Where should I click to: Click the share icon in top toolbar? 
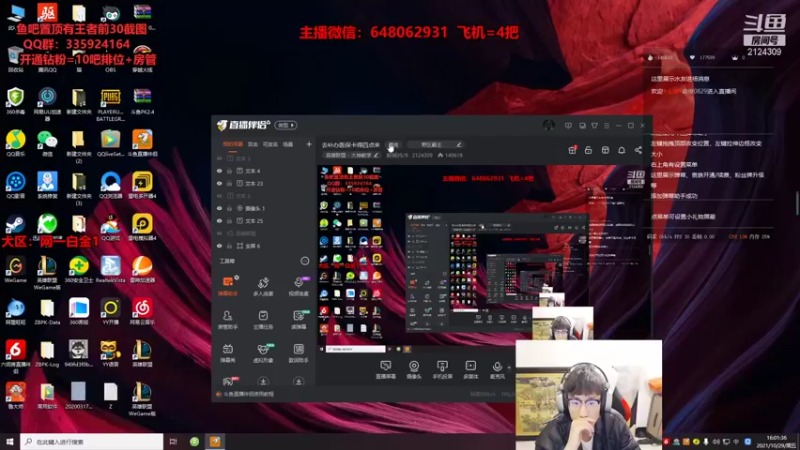click(638, 150)
